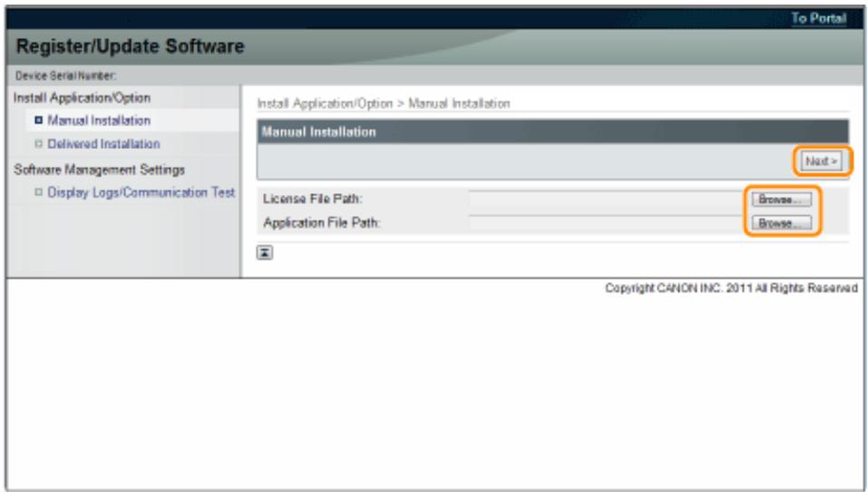Click the To Portal link
Image resolution: width=868 pixels, height=492 pixels.
818,18
